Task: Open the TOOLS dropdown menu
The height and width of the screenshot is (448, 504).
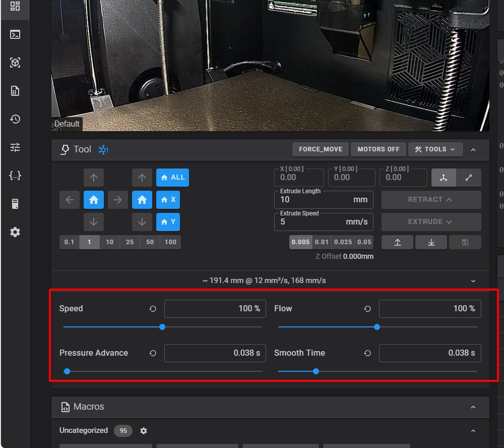Action: 435,149
